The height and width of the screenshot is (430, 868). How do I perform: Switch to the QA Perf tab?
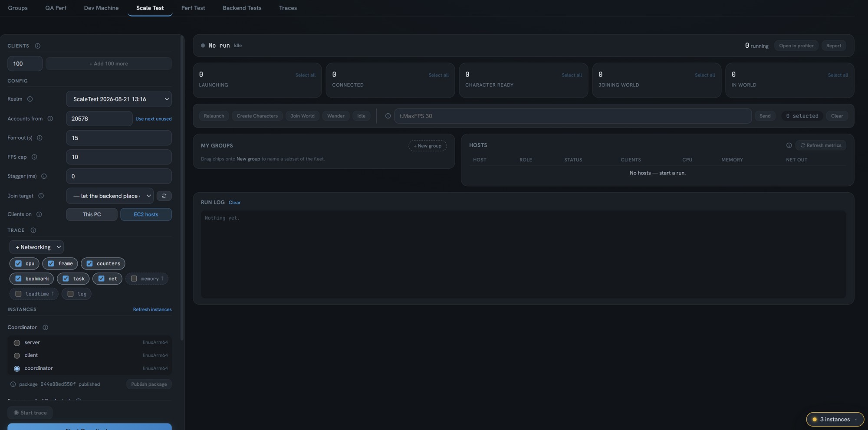56,8
